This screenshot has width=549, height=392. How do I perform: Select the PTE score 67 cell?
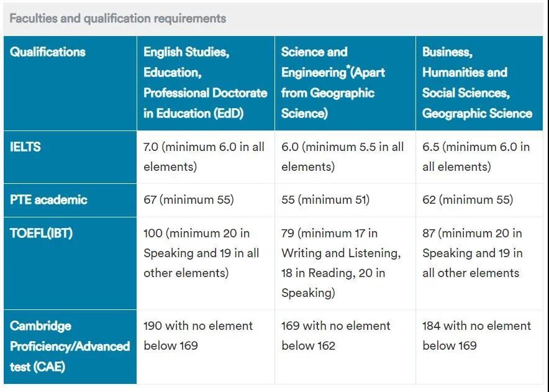188,199
